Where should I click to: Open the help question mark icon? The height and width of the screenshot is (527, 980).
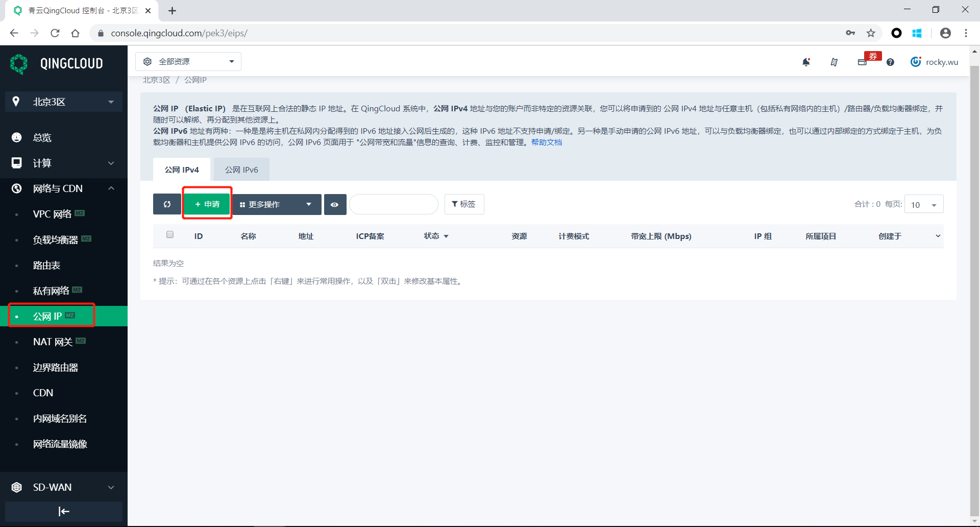point(890,62)
